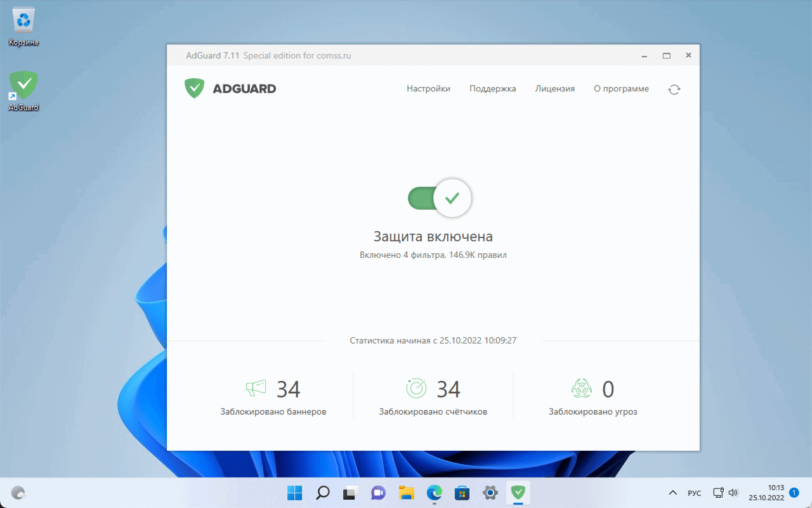Click the AdGuard shield logo in header
Image resolution: width=812 pixels, height=508 pixels.
194,88
